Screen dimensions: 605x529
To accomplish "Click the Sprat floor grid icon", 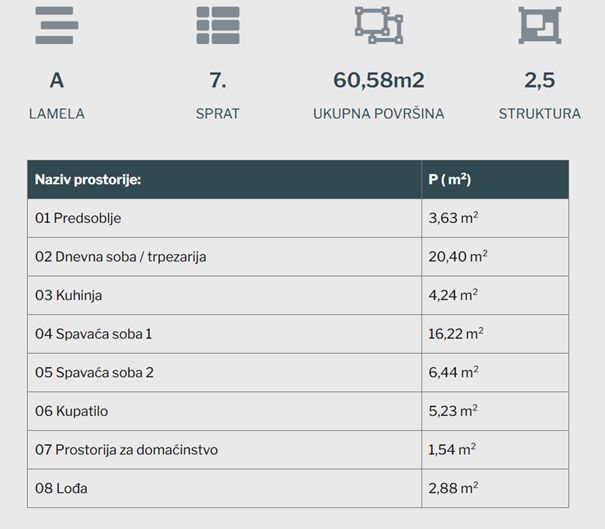I will pos(218,25).
